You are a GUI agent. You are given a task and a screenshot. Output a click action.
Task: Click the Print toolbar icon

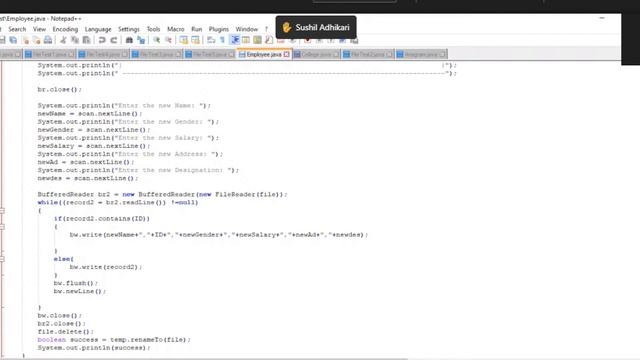coord(48,40)
